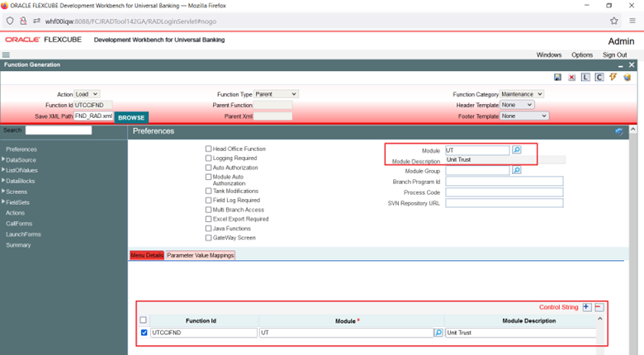Click the C toolbar icon
Screen dimensions: 644x355
(599, 78)
